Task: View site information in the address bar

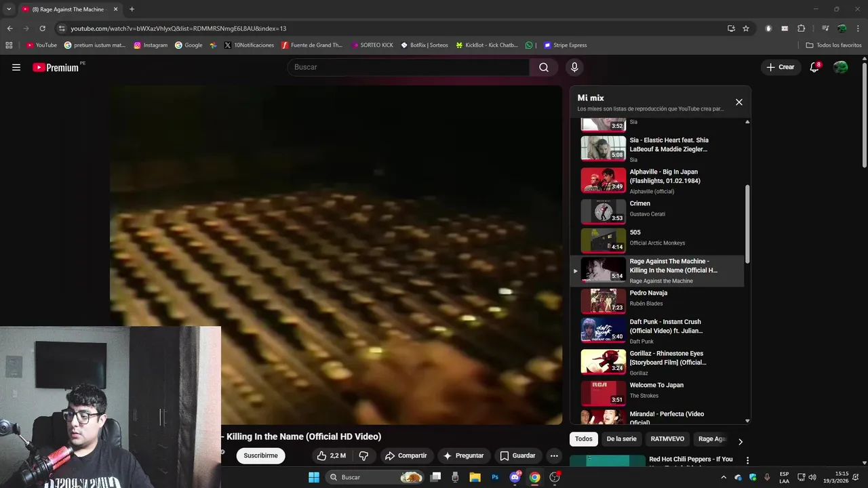Action: 62,28
